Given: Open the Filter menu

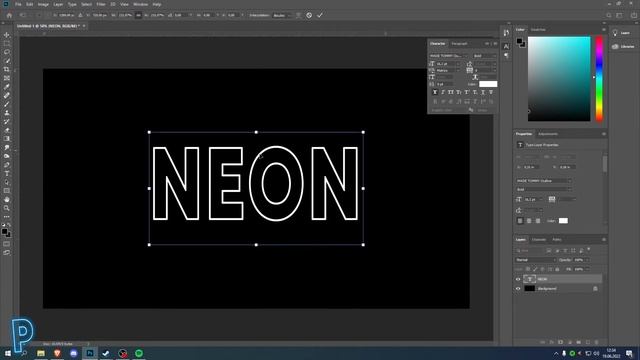Looking at the screenshot, I should pos(101,4).
